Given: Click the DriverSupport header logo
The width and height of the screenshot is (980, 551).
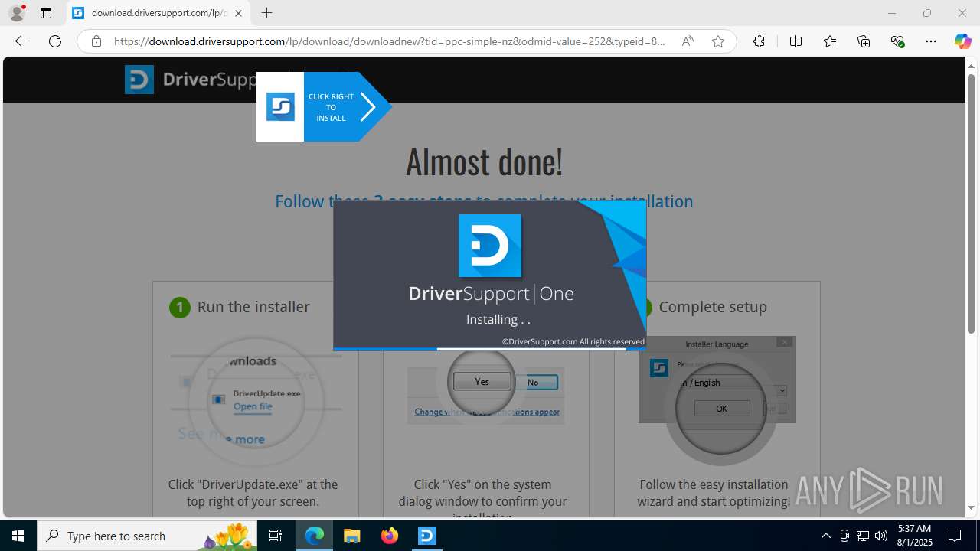Looking at the screenshot, I should 190,80.
